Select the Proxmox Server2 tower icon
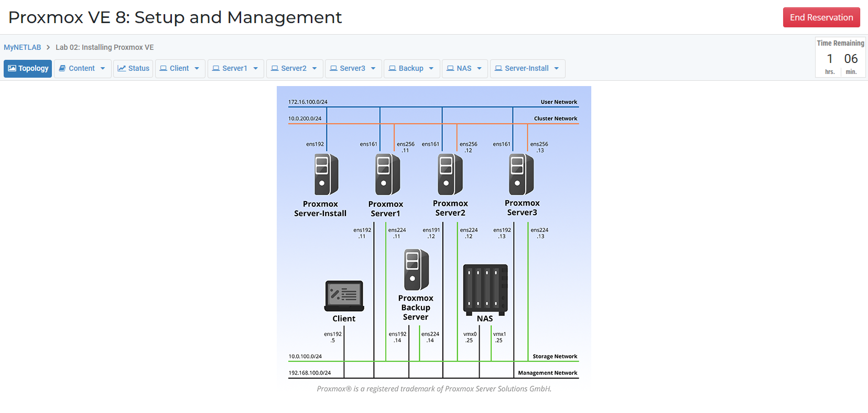 pyautogui.click(x=450, y=174)
